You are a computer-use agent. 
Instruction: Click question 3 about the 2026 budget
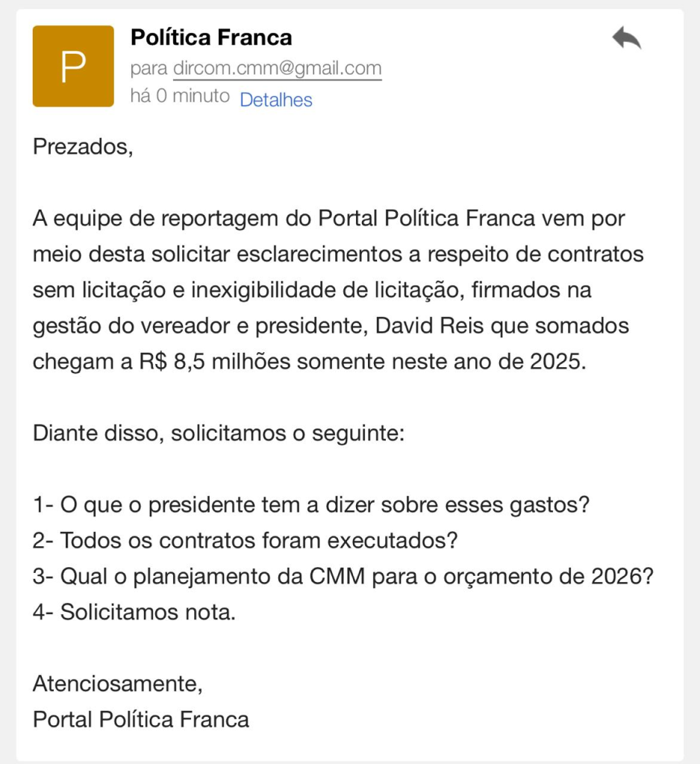point(343,577)
